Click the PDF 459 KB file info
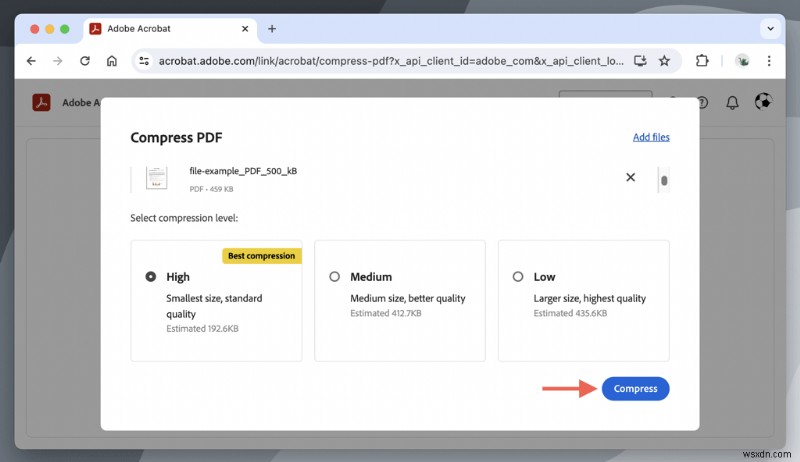The height and width of the screenshot is (462, 800). coord(211,189)
